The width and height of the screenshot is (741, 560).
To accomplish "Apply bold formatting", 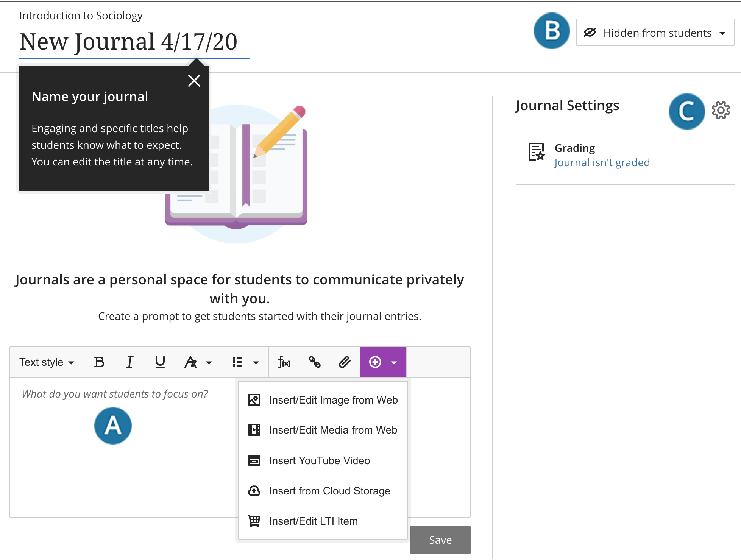I will pyautogui.click(x=99, y=362).
